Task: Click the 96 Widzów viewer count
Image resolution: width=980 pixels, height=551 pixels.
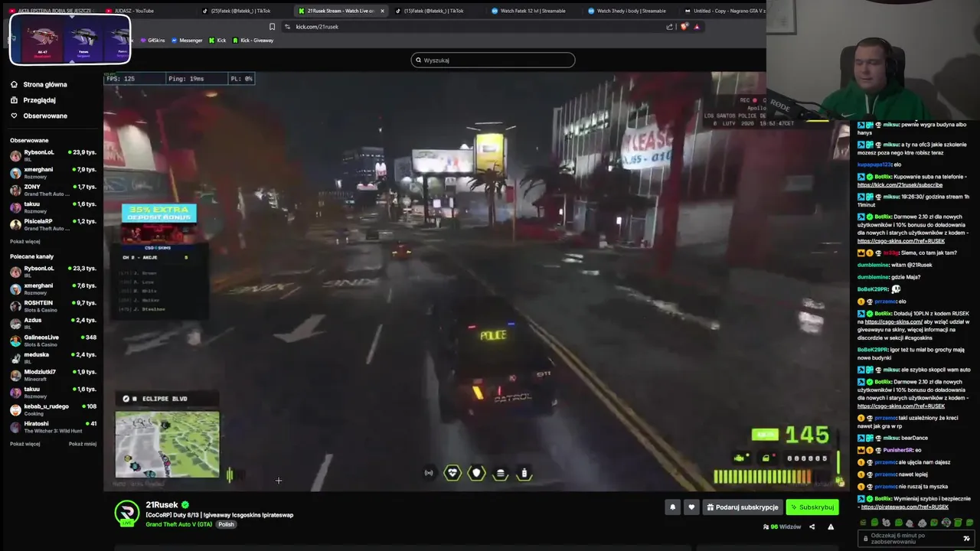Action: click(x=782, y=527)
